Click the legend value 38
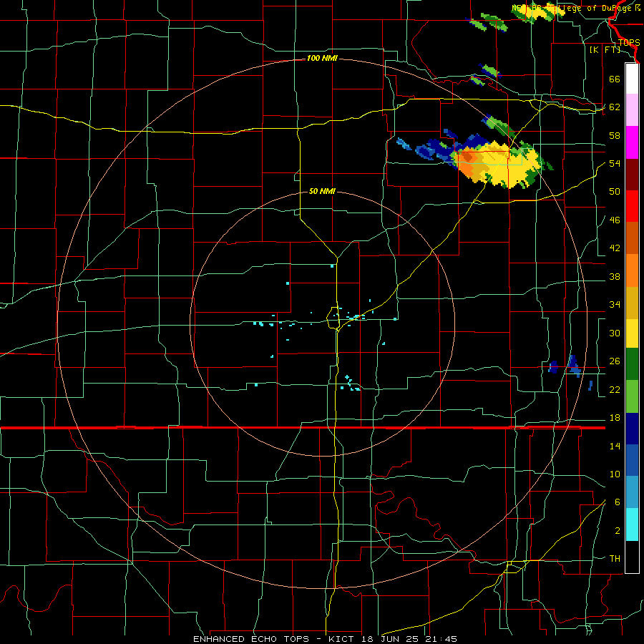 [615, 276]
